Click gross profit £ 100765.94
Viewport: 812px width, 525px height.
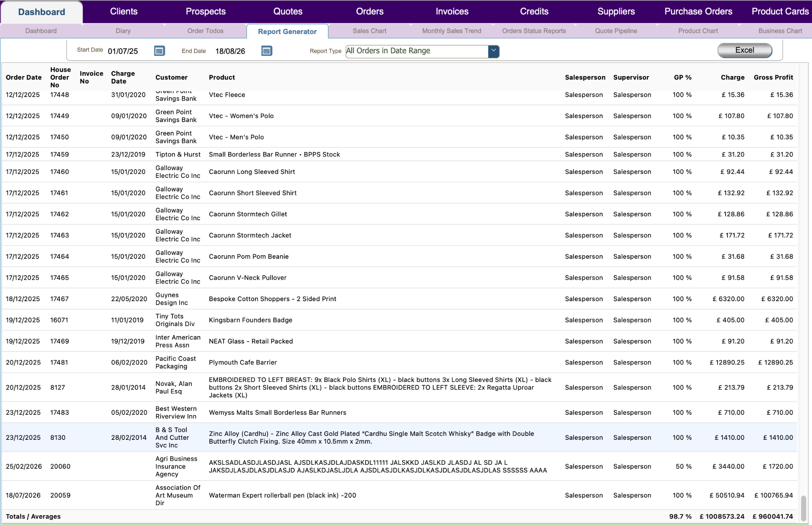(x=774, y=496)
